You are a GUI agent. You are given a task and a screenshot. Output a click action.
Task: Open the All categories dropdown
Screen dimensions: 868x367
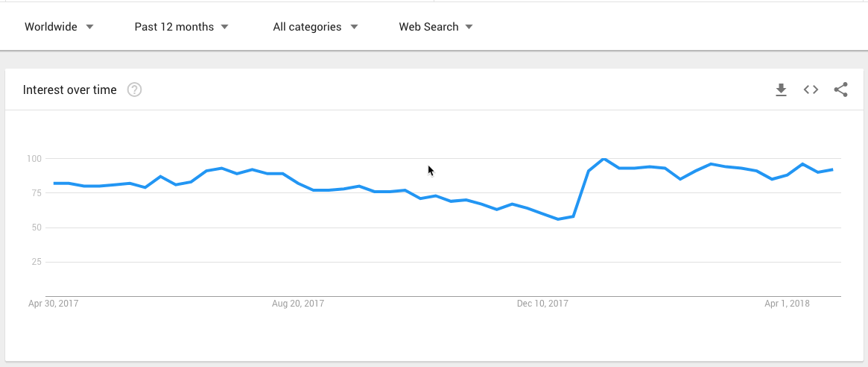click(315, 27)
